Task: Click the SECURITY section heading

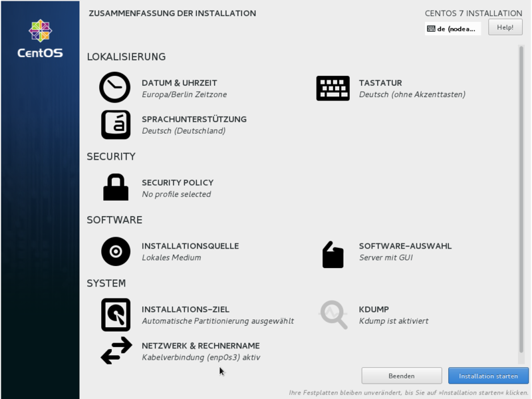Action: (111, 156)
